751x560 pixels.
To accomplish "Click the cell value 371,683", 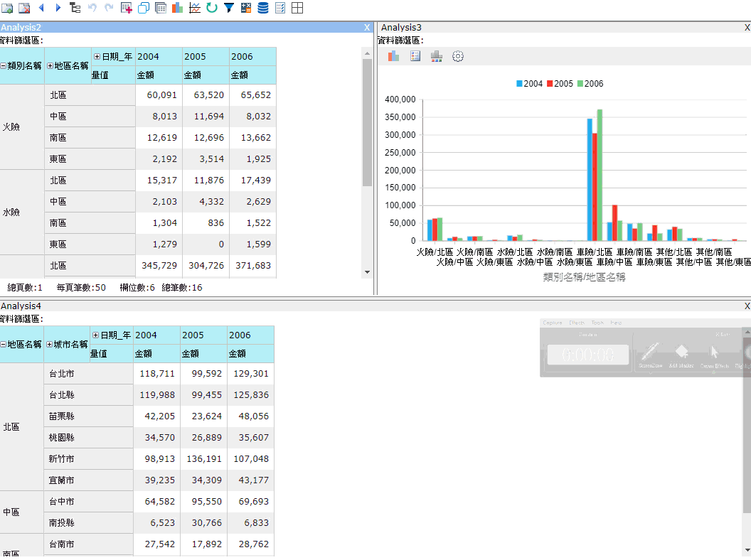I will [x=253, y=265].
